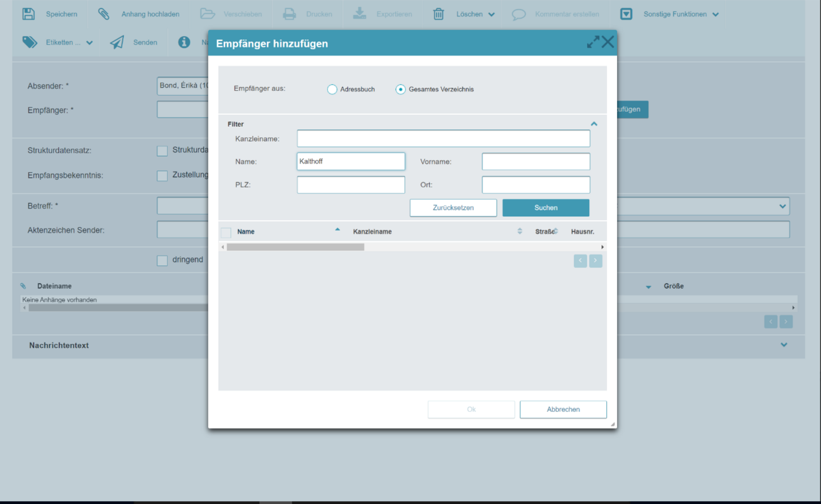Sort results by Name column arrow

pos(337,230)
